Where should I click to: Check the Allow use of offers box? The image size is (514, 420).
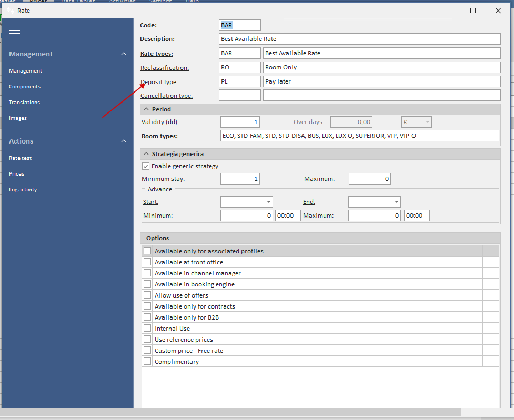tap(147, 295)
